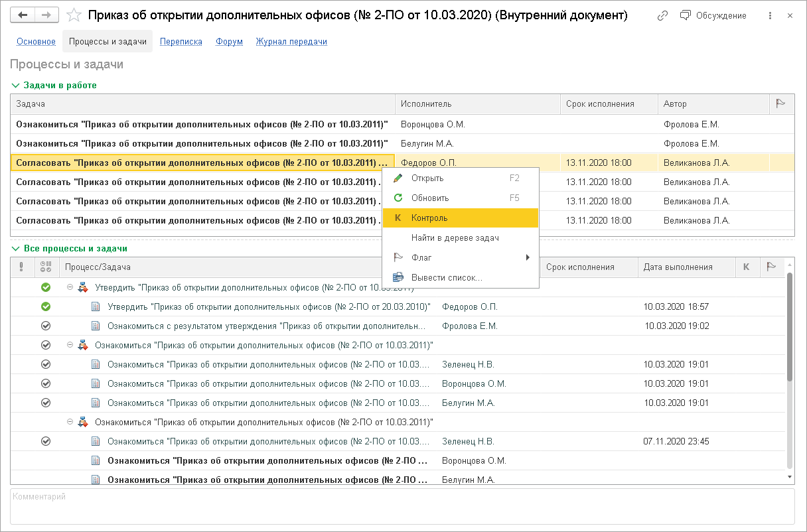Collapse the Утвердить process tree node
Image resolution: width=807 pixels, height=532 pixels.
tap(70, 287)
